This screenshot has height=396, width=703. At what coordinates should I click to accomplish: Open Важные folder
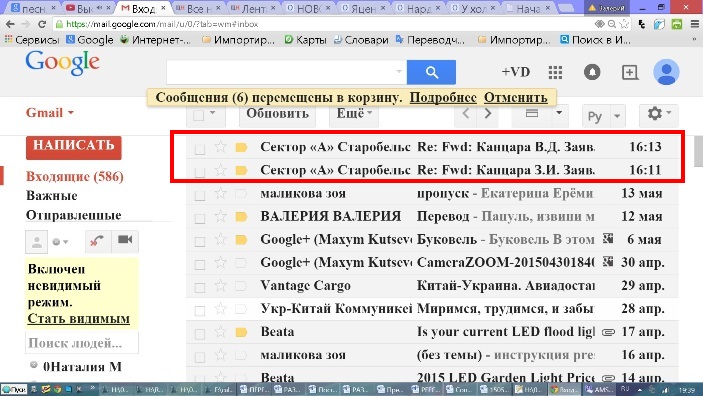pyautogui.click(x=52, y=196)
